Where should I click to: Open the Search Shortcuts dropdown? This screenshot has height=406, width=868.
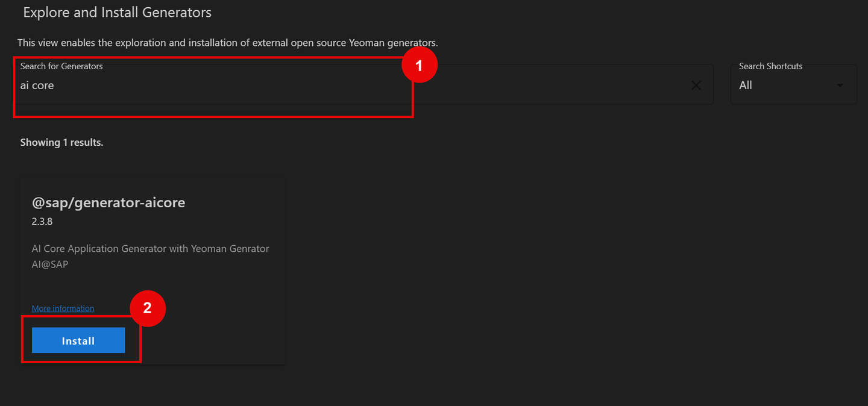tap(793, 85)
